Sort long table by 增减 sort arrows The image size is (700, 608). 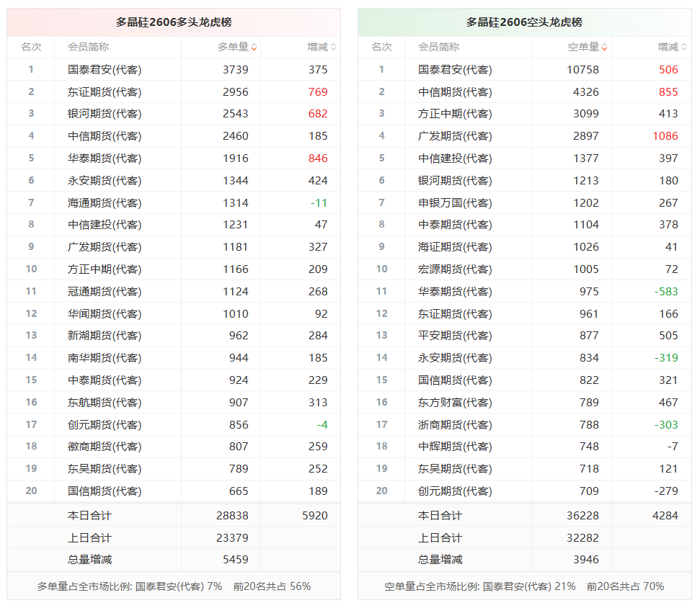pos(334,47)
